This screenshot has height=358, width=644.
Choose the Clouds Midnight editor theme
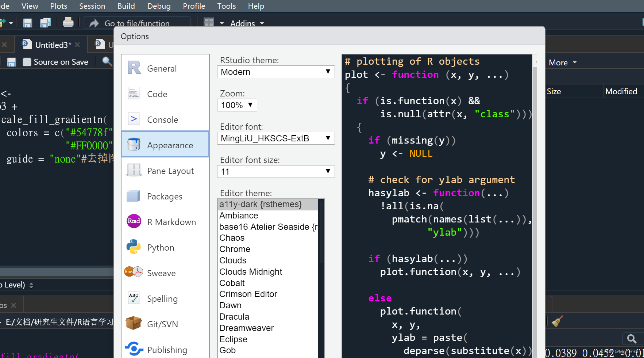(x=250, y=271)
